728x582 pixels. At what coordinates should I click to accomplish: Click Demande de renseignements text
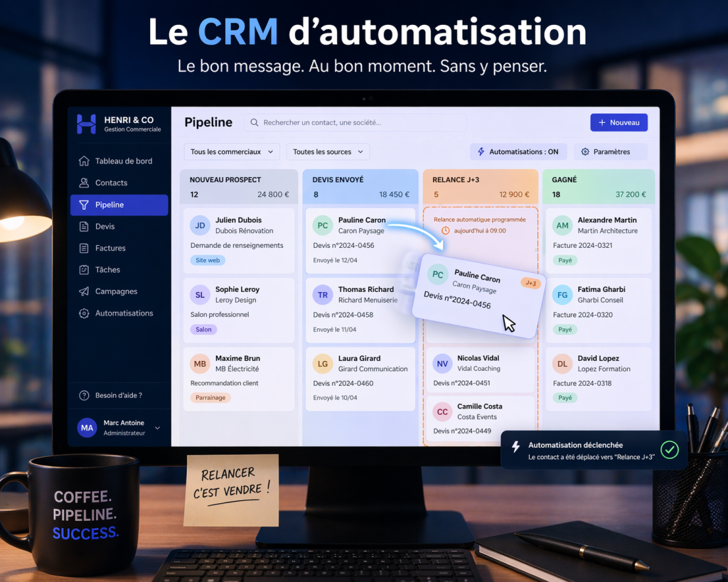pyautogui.click(x=237, y=245)
